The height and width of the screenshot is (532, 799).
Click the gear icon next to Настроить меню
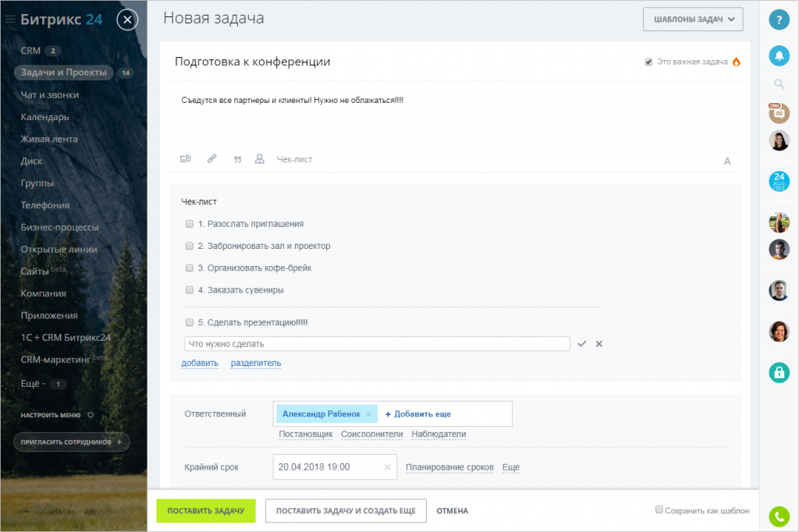[91, 415]
